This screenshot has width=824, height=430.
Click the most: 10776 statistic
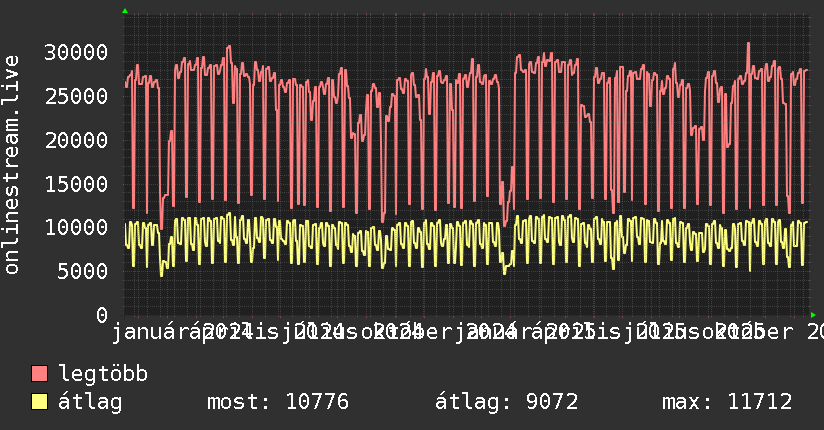277,403
